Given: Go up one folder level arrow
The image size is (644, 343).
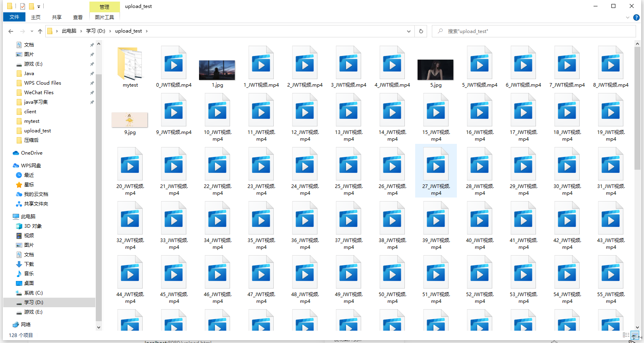Looking at the screenshot, I should [x=40, y=31].
